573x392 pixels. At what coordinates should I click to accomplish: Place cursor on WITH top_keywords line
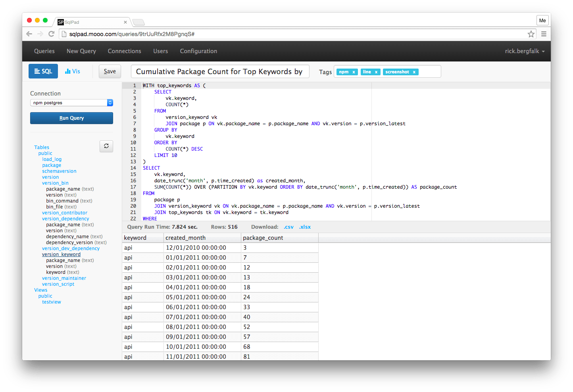[x=174, y=86]
